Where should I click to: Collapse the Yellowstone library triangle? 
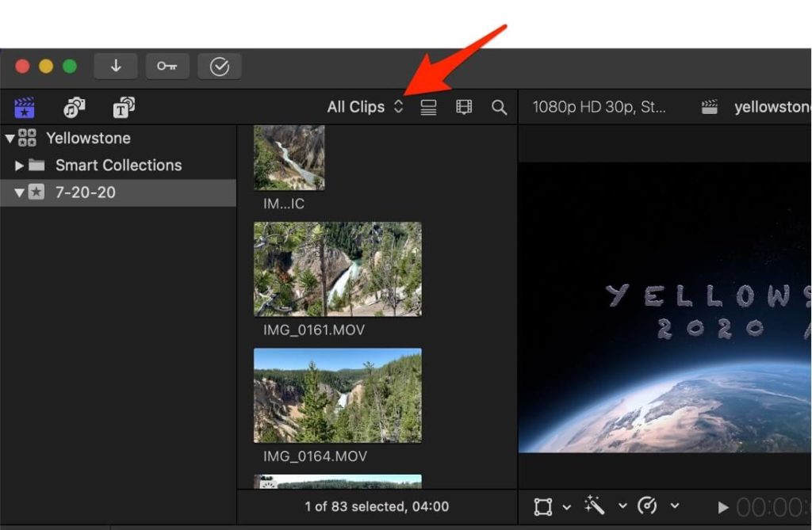coord(10,138)
